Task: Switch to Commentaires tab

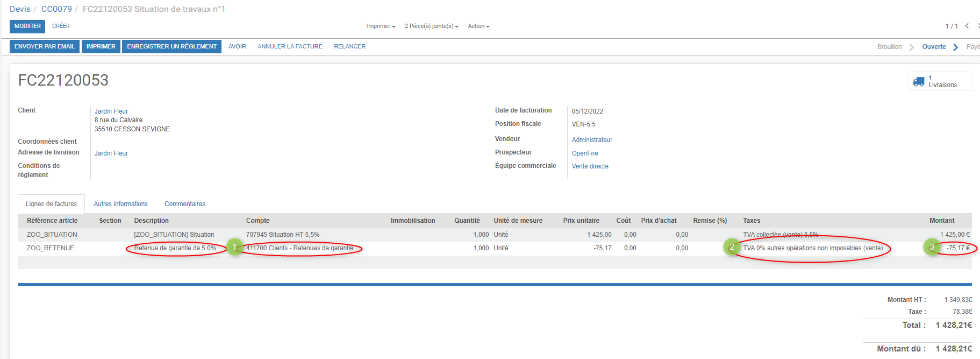Action: click(x=185, y=204)
